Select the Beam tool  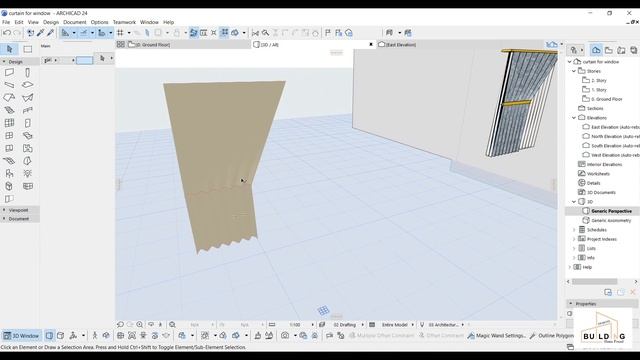click(x=9, y=85)
